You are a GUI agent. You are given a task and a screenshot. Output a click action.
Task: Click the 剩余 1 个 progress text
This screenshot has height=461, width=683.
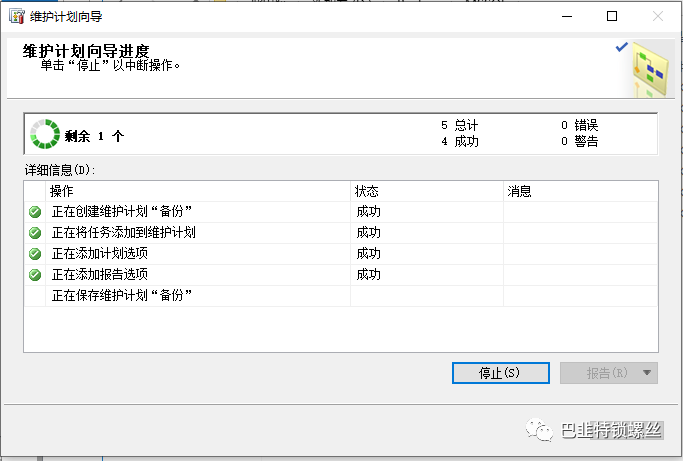pyautogui.click(x=95, y=136)
